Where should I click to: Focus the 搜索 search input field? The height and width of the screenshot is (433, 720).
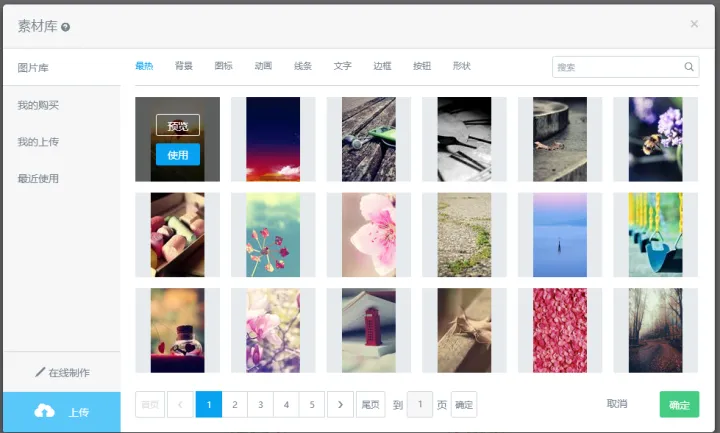617,67
